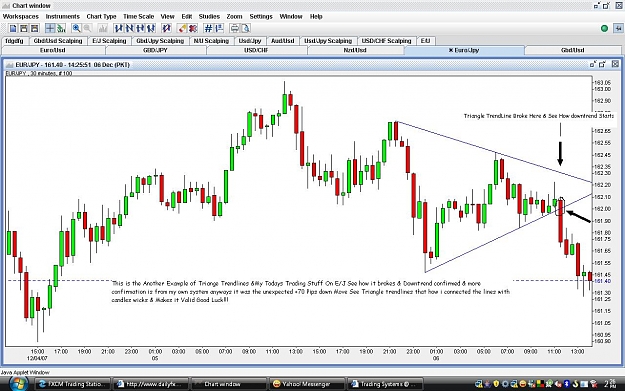Click the green data series toolbar icon
Viewport: 625px width, 391px height.
tap(61, 28)
